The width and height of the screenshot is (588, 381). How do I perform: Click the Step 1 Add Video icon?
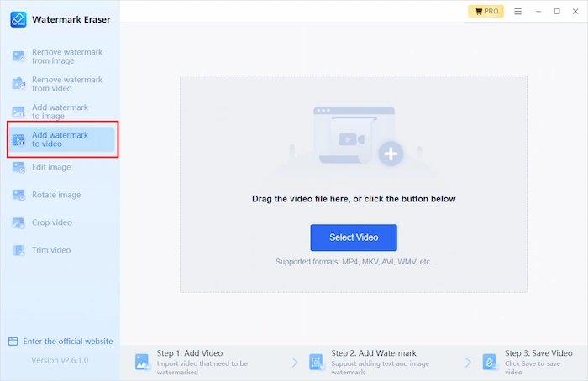[142, 362]
